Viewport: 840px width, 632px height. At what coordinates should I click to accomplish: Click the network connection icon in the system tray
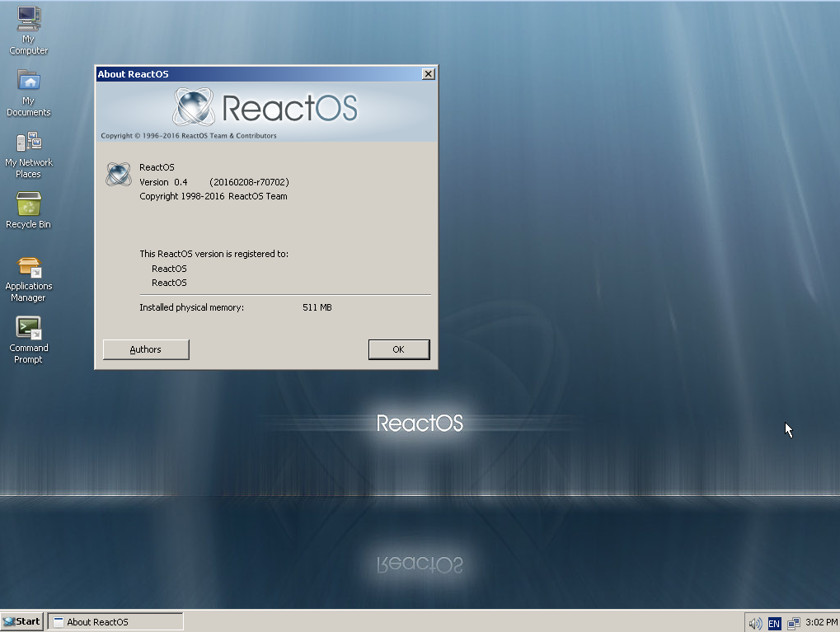pyautogui.click(x=794, y=624)
